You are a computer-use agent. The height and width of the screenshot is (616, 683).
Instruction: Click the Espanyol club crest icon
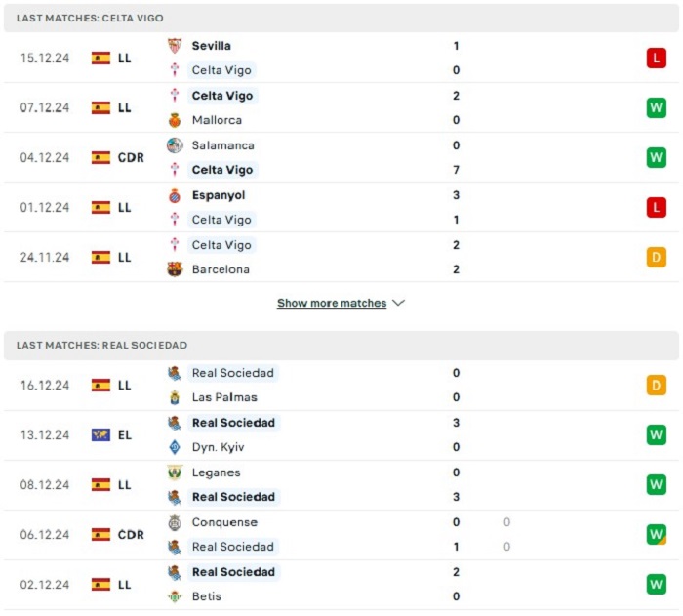[175, 195]
